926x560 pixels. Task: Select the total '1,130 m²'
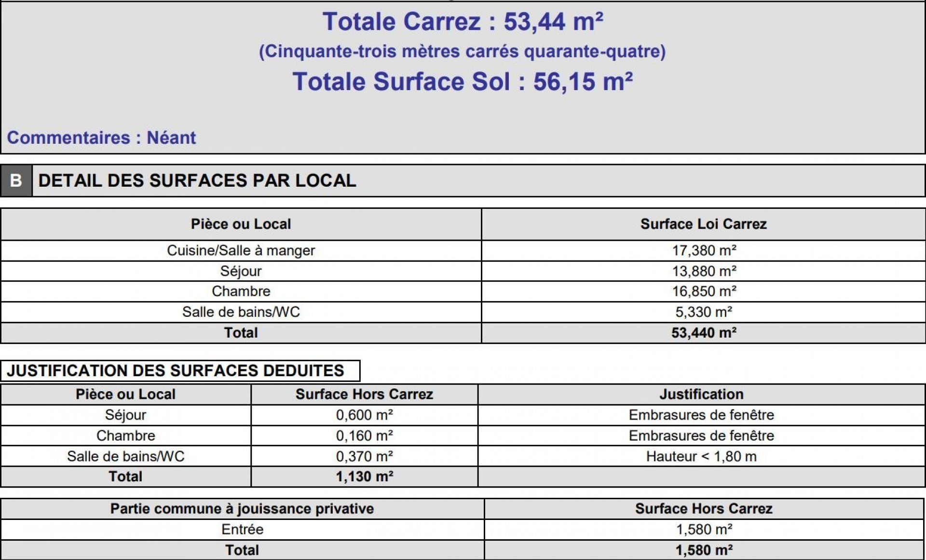pos(364,477)
